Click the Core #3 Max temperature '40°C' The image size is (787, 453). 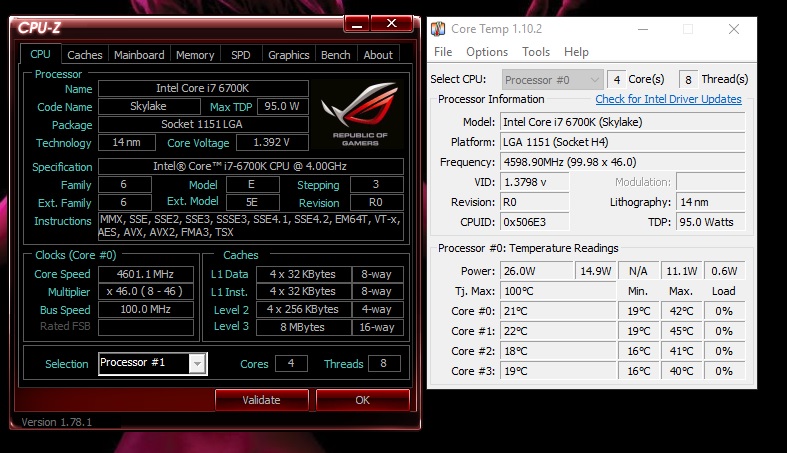pos(682,371)
